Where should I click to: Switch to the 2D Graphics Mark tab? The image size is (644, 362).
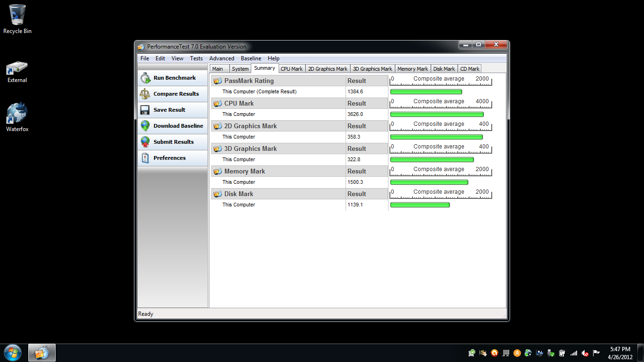click(x=328, y=69)
